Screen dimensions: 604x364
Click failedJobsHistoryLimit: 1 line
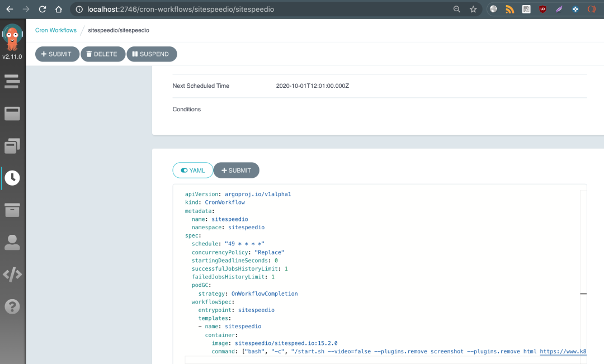[x=233, y=277]
